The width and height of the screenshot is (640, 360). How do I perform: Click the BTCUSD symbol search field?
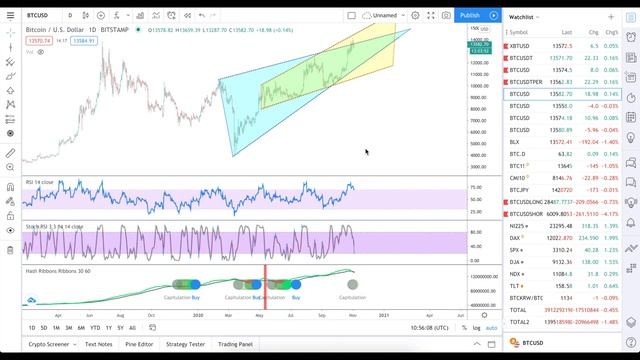tap(38, 16)
